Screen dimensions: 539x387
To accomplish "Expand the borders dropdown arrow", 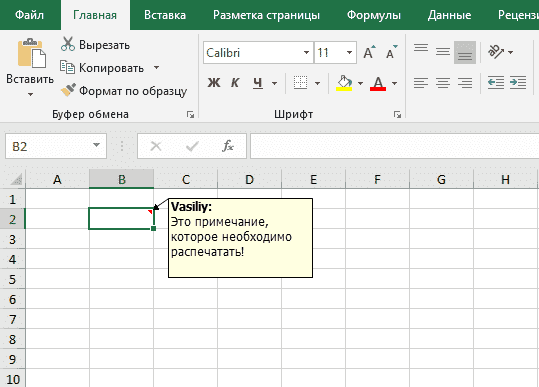I will pyautogui.click(x=317, y=83).
